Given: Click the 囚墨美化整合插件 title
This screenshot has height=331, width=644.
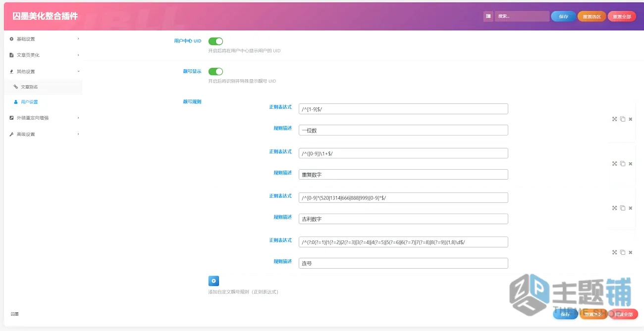Looking at the screenshot, I should [x=45, y=16].
